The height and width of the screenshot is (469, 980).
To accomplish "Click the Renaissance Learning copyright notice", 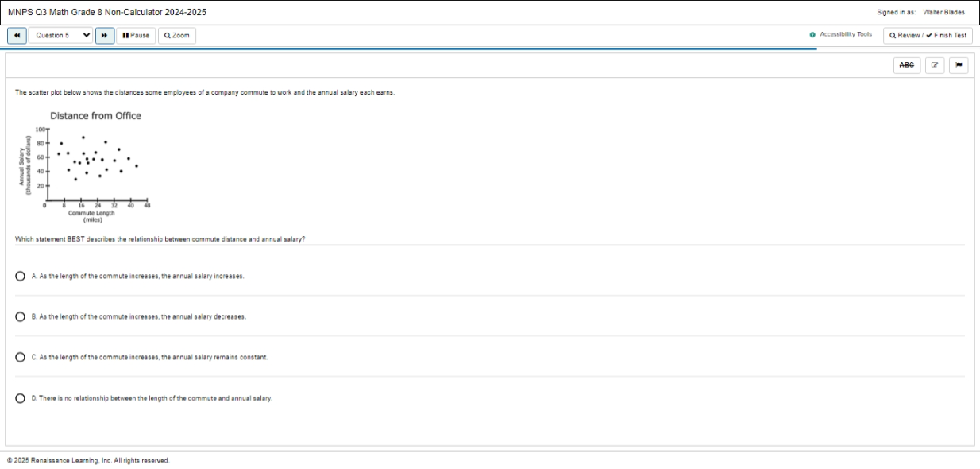I will (88, 460).
